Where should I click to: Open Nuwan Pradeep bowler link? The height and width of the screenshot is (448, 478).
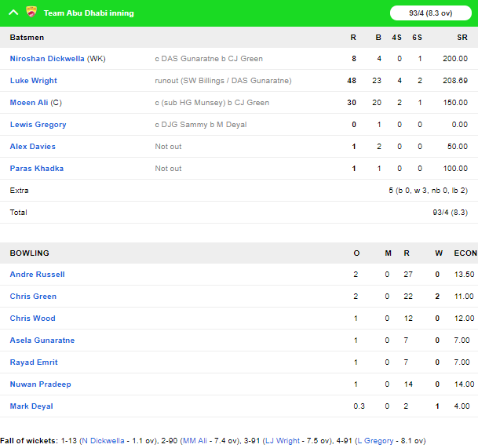tap(40, 384)
